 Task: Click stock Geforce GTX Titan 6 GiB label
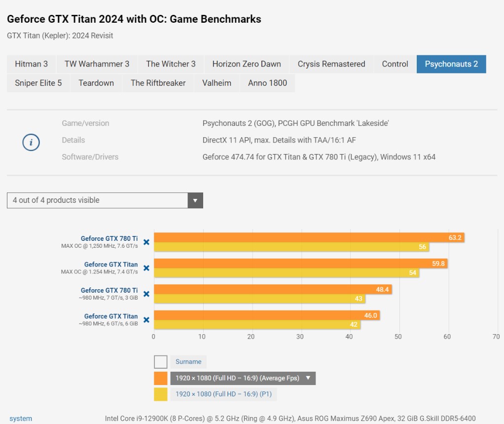click(x=111, y=316)
